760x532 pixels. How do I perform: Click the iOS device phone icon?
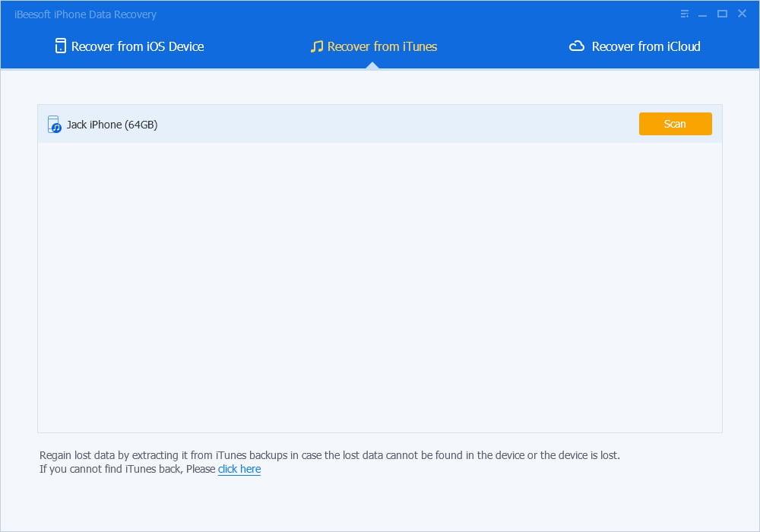(61, 46)
